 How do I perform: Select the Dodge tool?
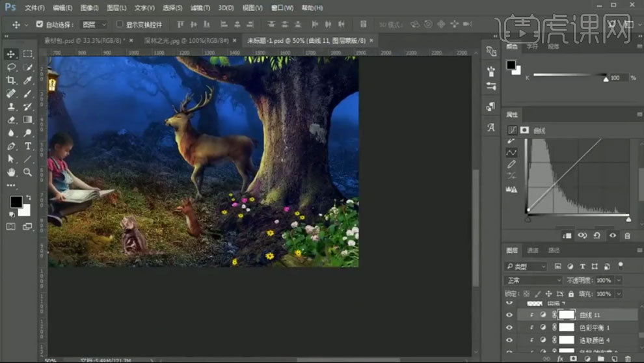tap(27, 133)
